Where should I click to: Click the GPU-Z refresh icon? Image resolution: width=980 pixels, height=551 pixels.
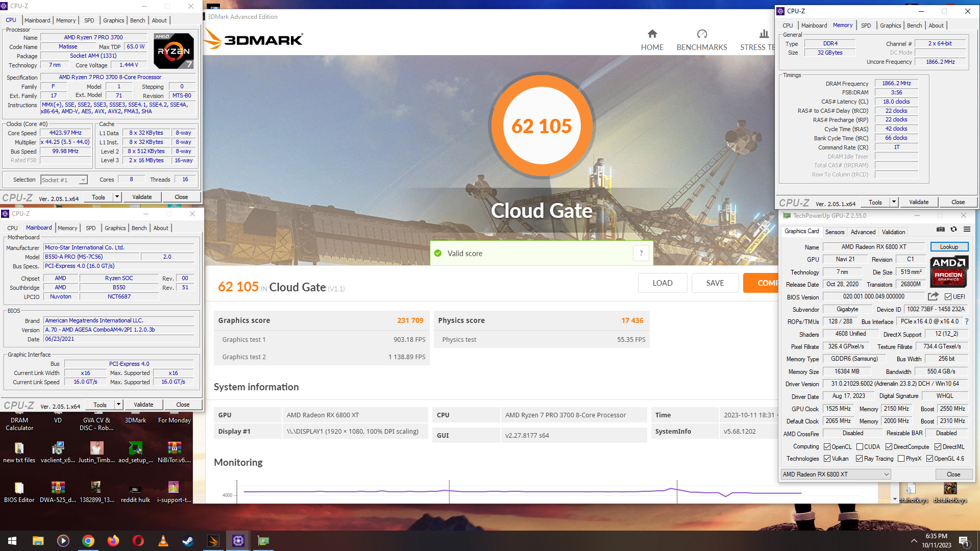click(x=953, y=230)
